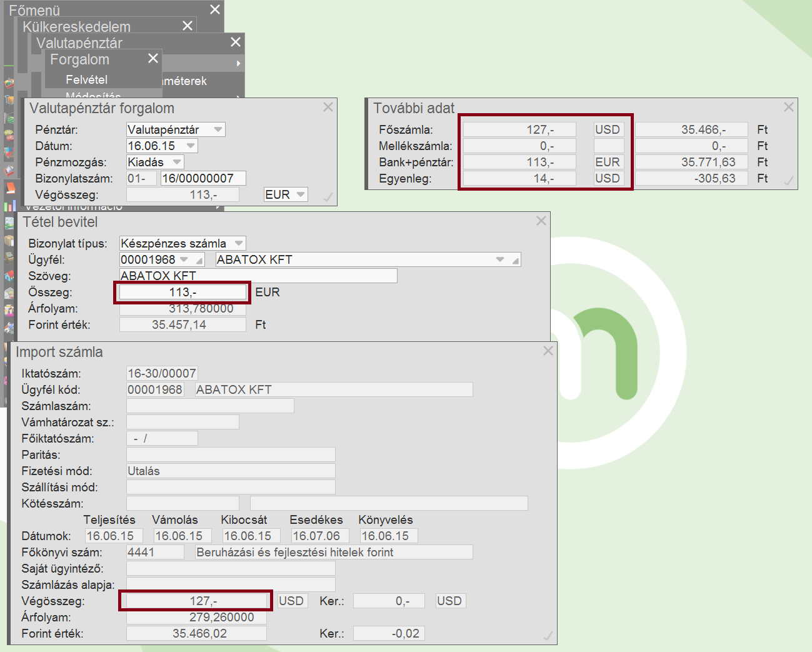Image resolution: width=812 pixels, height=652 pixels.
Task: Click the Bizonylatszám 16/00000007 field
Action: [x=203, y=178]
